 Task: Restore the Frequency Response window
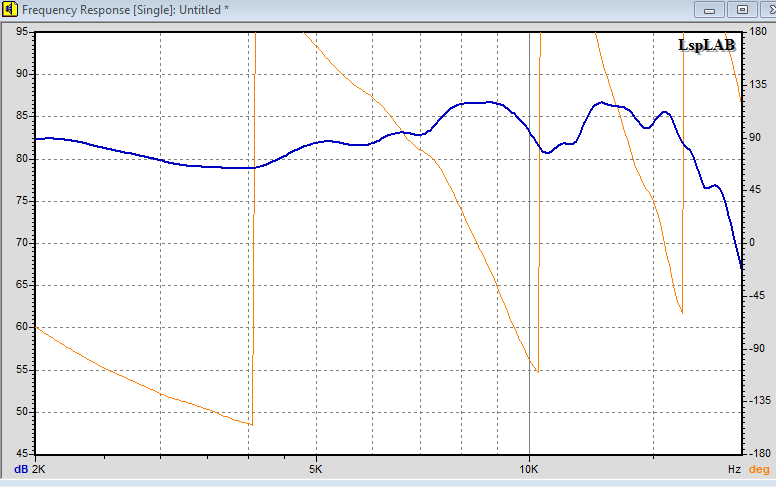742,10
